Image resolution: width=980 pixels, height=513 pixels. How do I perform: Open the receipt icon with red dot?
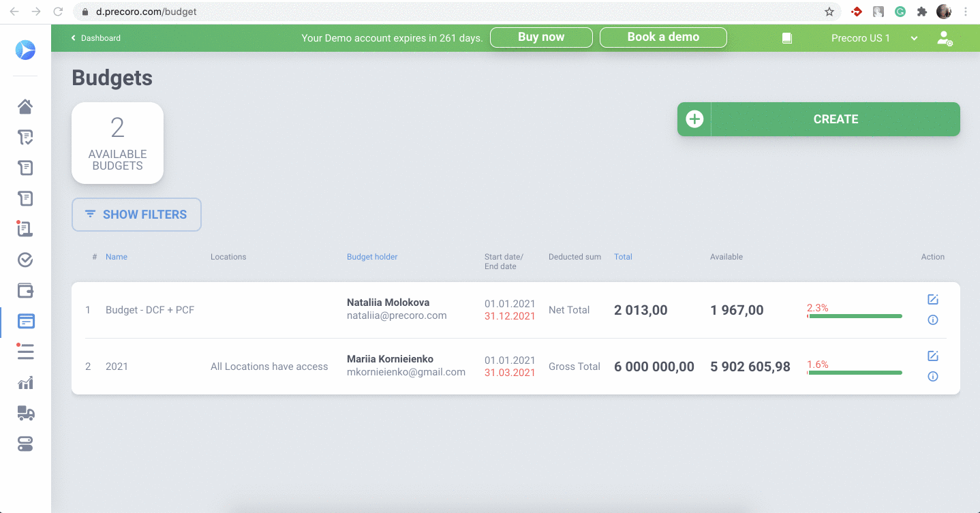pos(25,229)
